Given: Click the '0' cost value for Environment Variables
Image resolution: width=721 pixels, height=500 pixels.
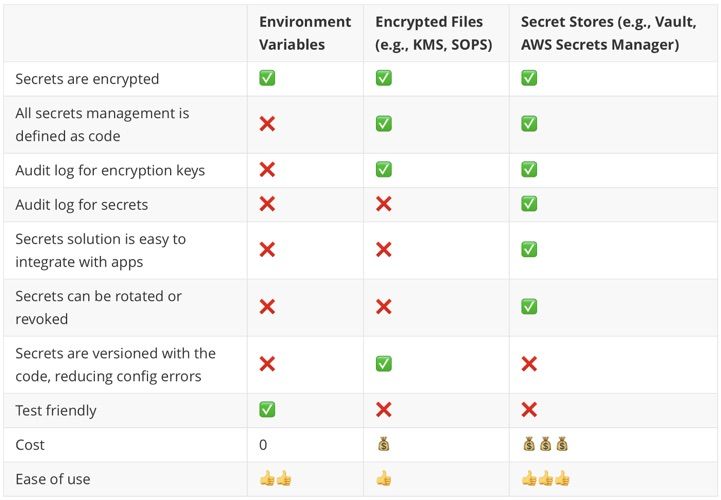Looking at the screenshot, I should click(263, 444).
